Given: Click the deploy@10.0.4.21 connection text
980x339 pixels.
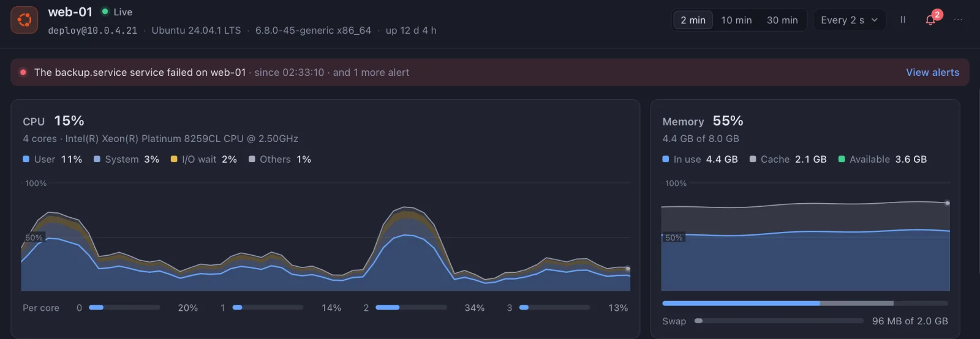Looking at the screenshot, I should coord(92,30).
